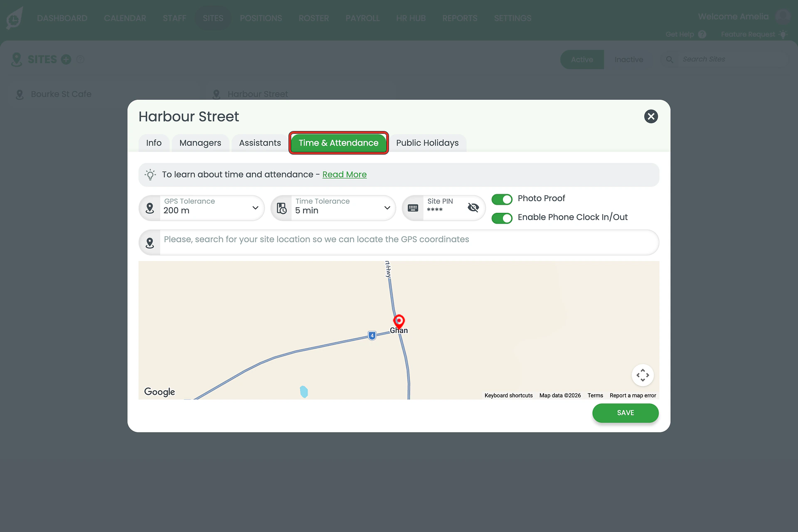Open the map camera pan control
This screenshot has width=798, height=532.
click(643, 375)
